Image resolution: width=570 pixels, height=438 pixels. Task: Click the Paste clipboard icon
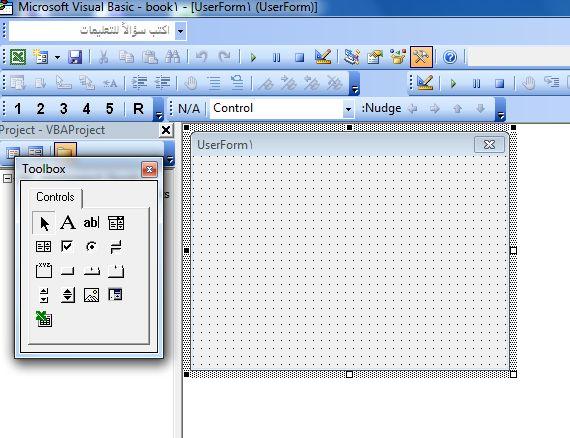click(149, 57)
